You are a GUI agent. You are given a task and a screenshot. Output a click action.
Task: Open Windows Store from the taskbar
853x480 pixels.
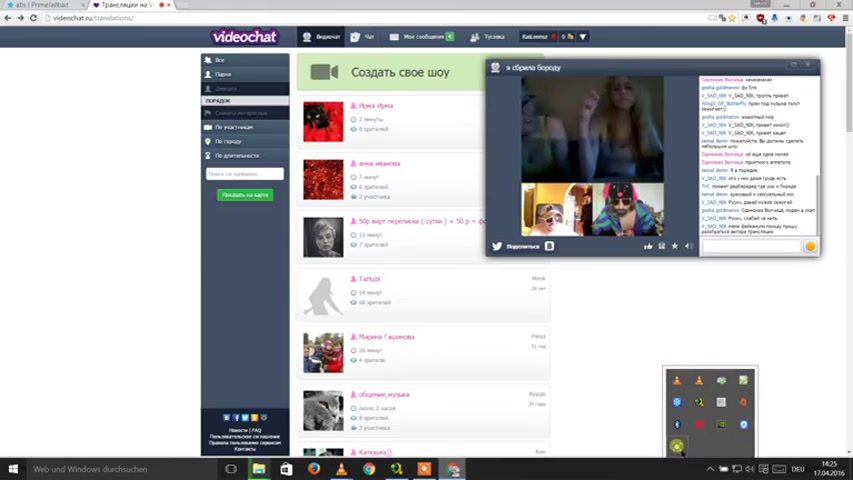(286, 469)
